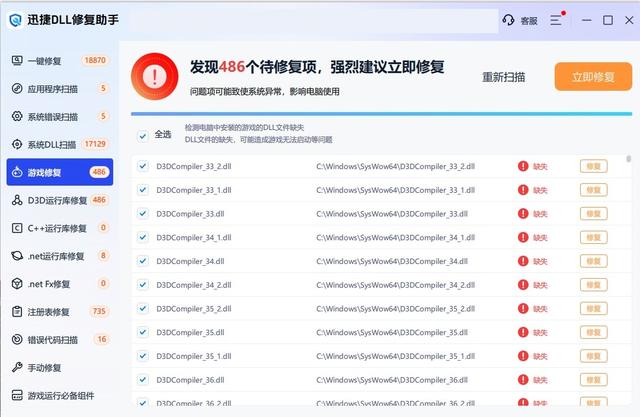
Task: Click red missing icon for D3DCompiler_35_2.dll
Action: (x=523, y=308)
